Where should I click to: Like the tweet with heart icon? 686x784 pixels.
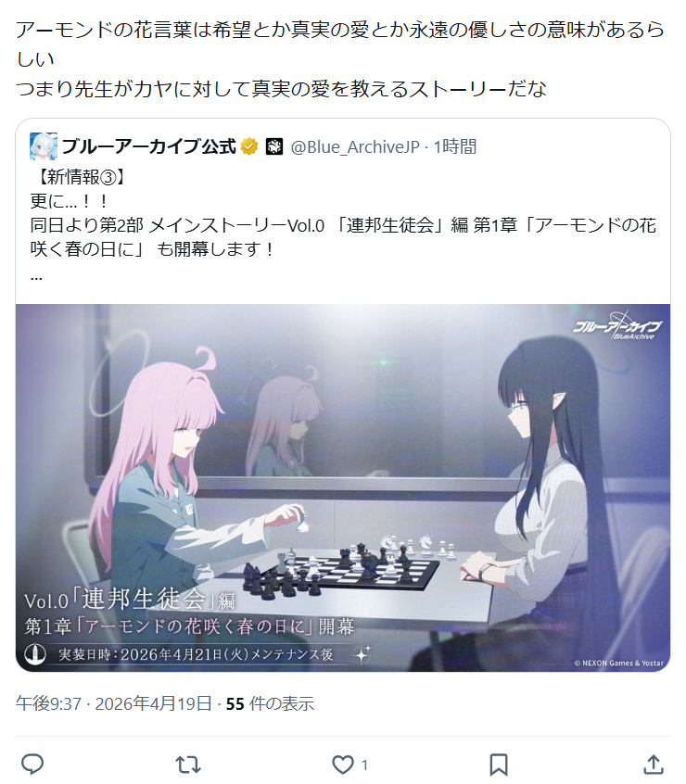[x=343, y=765]
